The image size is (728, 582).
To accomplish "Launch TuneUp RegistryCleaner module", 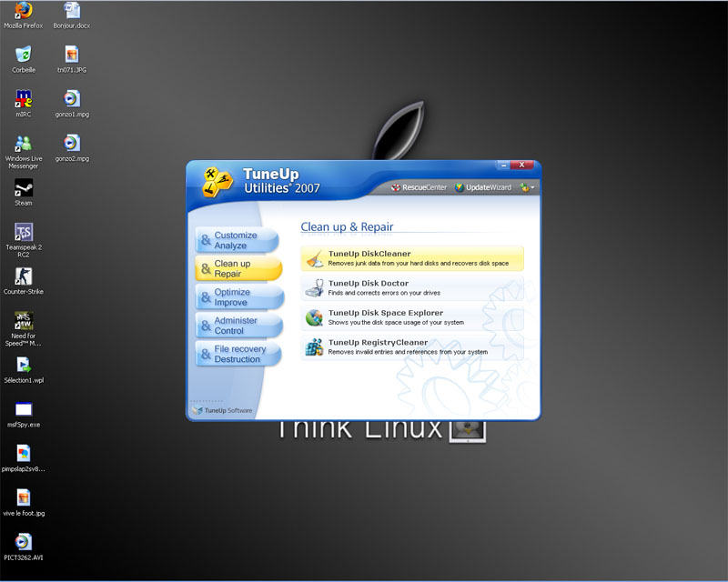I will [x=412, y=347].
